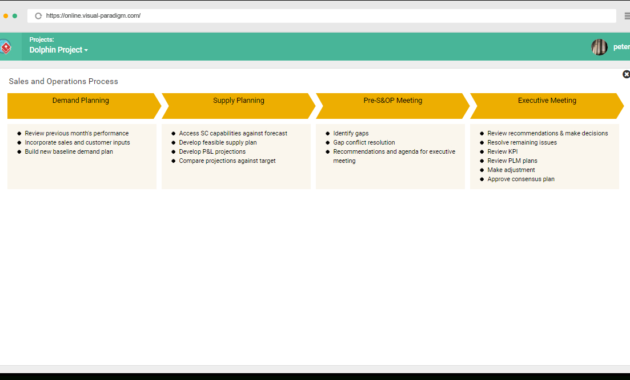The height and width of the screenshot is (380, 630).
Task: Click 'Compare projections against target' item
Action: point(227,161)
